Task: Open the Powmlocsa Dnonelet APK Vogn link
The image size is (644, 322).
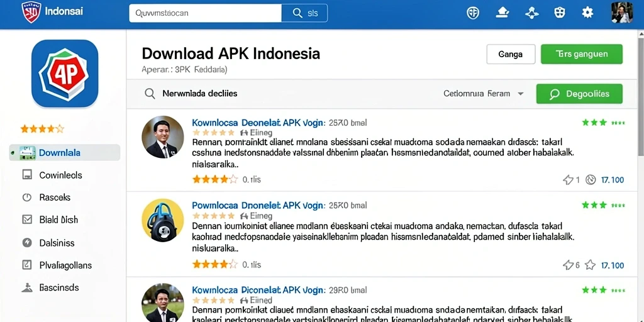Action: pyautogui.click(x=258, y=205)
